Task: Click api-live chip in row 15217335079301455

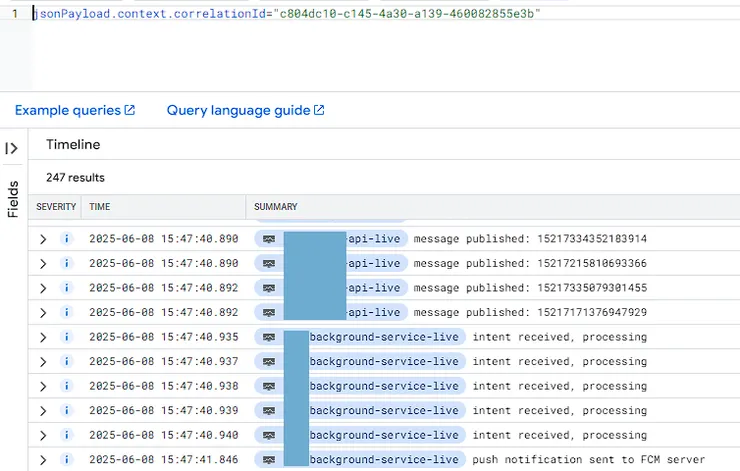Action: point(330,288)
